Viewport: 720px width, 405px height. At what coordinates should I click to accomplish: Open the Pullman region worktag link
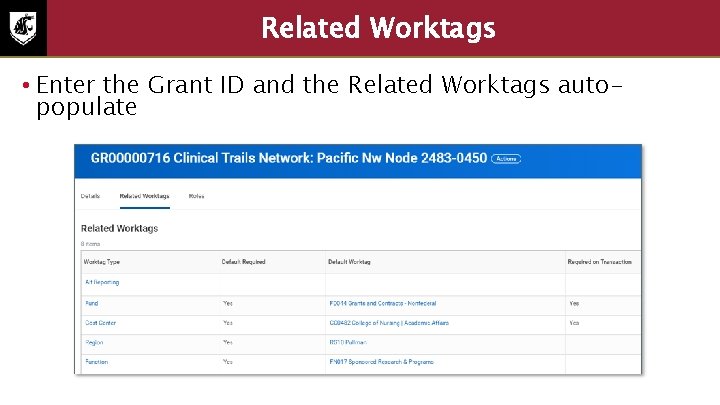click(348, 343)
